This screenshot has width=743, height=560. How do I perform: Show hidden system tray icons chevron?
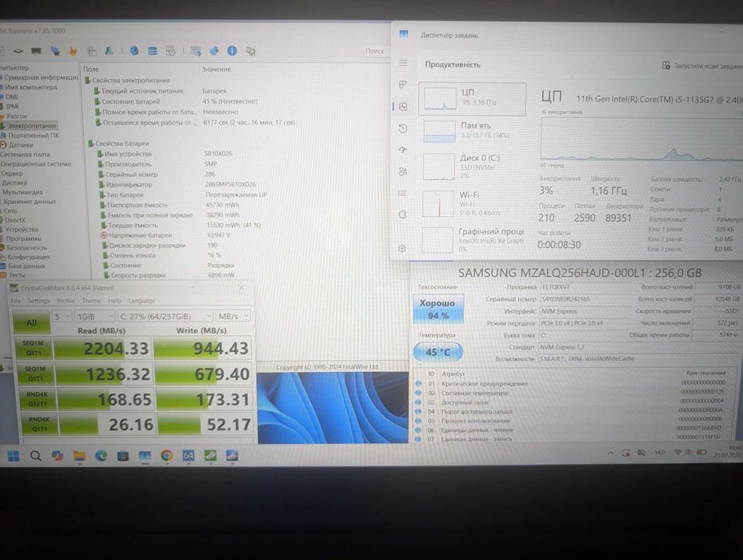click(x=610, y=453)
